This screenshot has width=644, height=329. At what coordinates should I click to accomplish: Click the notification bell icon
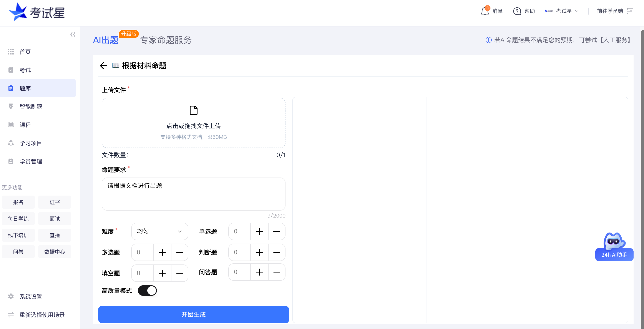click(x=485, y=11)
